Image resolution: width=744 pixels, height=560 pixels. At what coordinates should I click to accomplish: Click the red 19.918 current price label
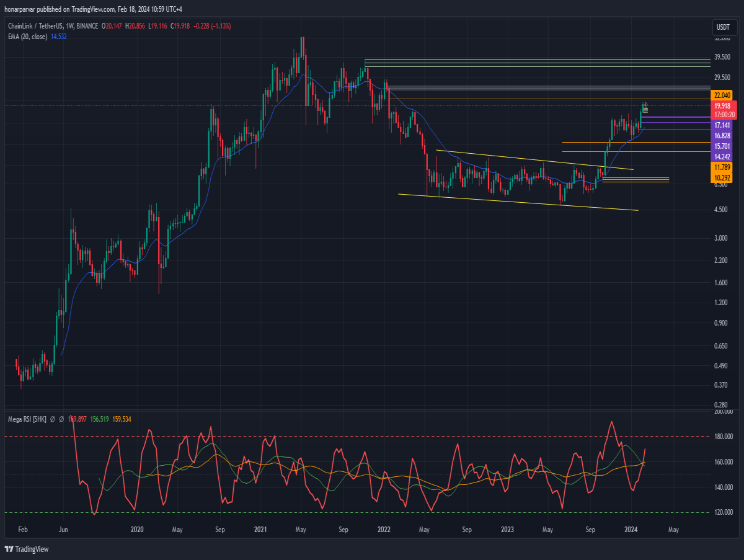pyautogui.click(x=723, y=106)
